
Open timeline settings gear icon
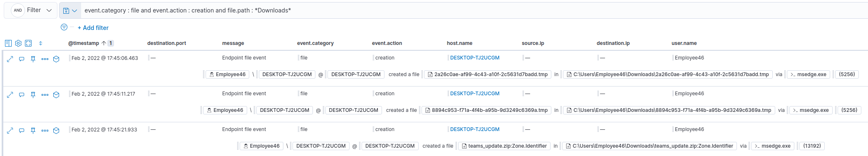(x=18, y=43)
